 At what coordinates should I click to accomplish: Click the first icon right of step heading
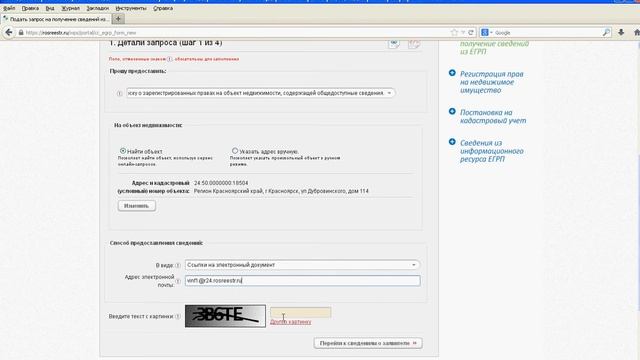pyautogui.click(x=394, y=44)
